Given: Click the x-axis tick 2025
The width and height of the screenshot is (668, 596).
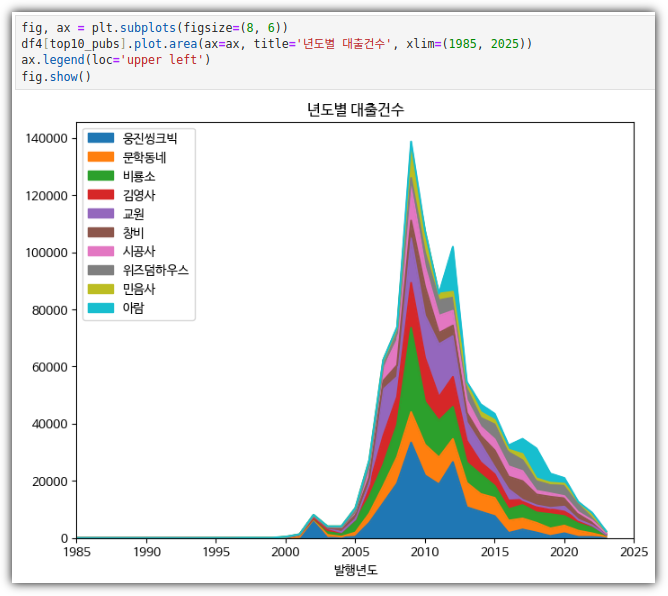Looking at the screenshot, I should [634, 552].
